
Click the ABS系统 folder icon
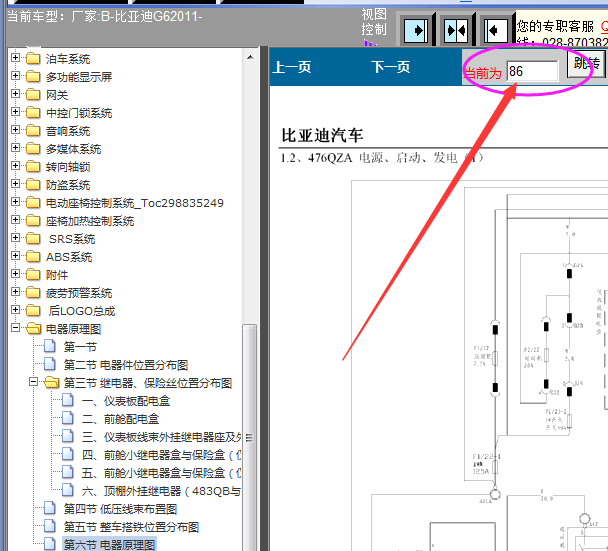coord(33,257)
